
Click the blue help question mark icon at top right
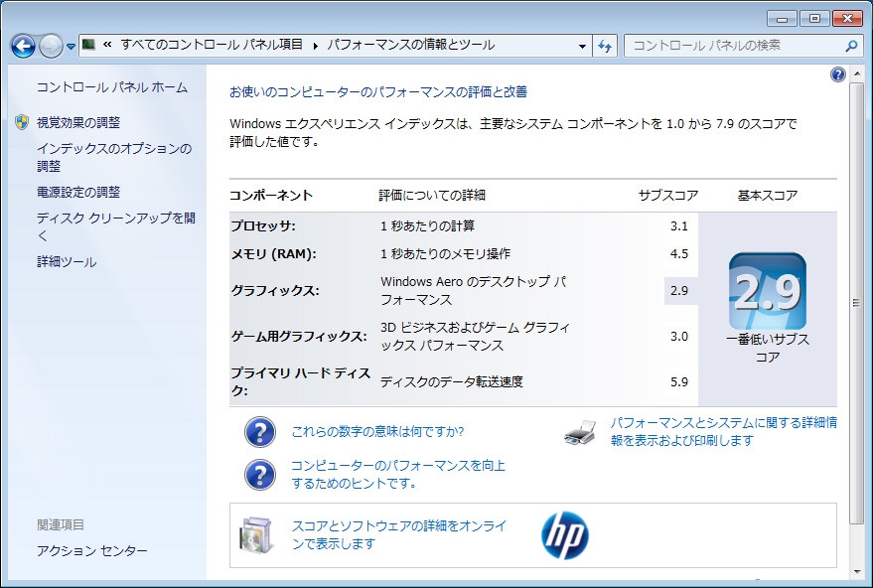(837, 74)
